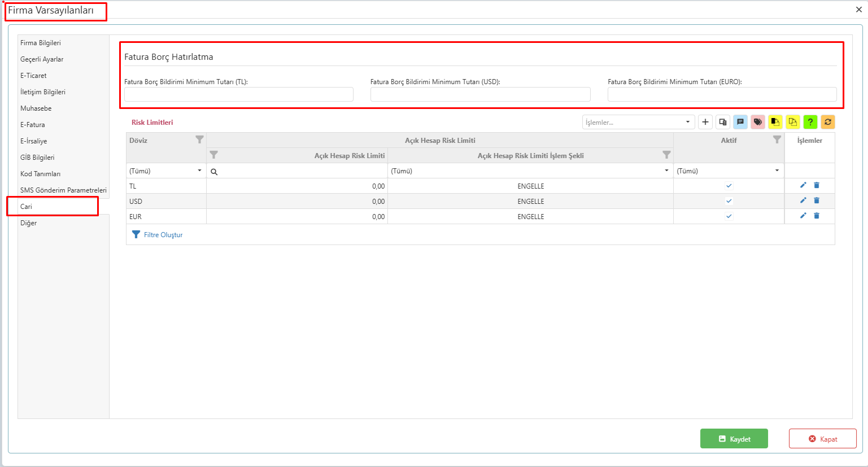Screen dimensions: 868x467
Task: Open the Aktif (Tümü) filter dropdown
Action: [729, 171]
